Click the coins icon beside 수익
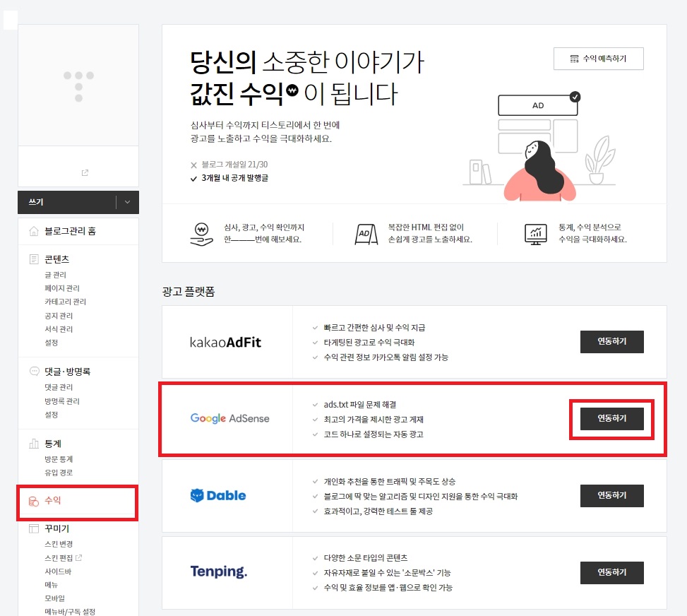Image resolution: width=687 pixels, height=616 pixels. click(x=34, y=501)
